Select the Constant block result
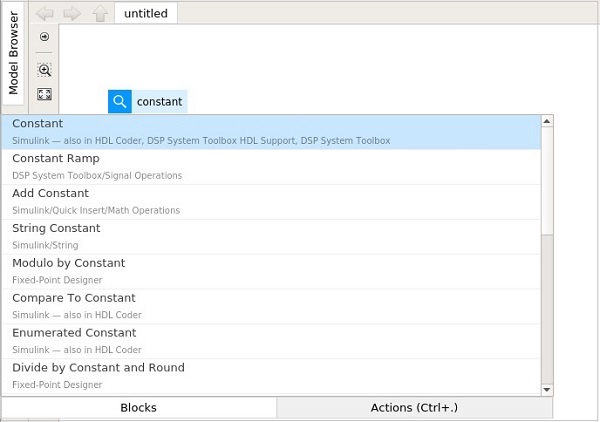The image size is (600, 422). pos(270,131)
